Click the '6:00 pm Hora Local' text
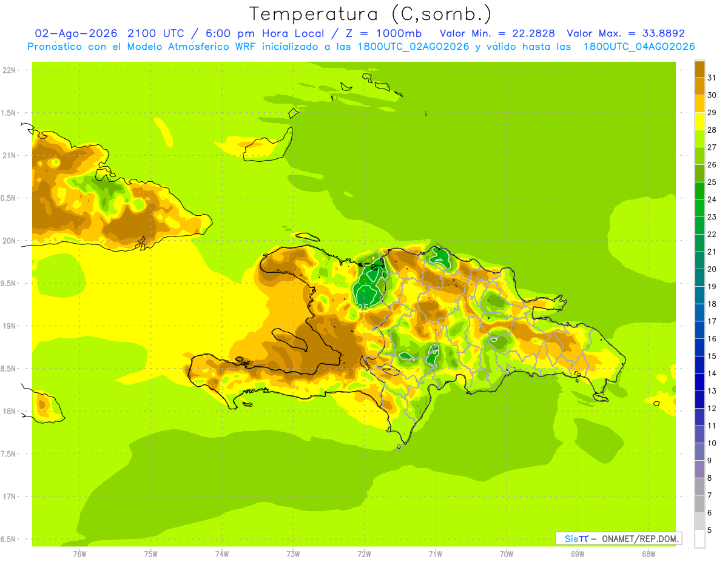The height and width of the screenshot is (562, 728). (x=271, y=33)
